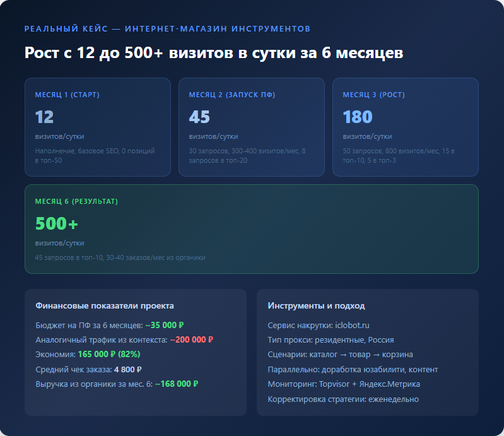Click '50 запросов, 800 визитов/мес' description
Image resolution: width=504 pixels, height=436 pixels.
(399, 156)
